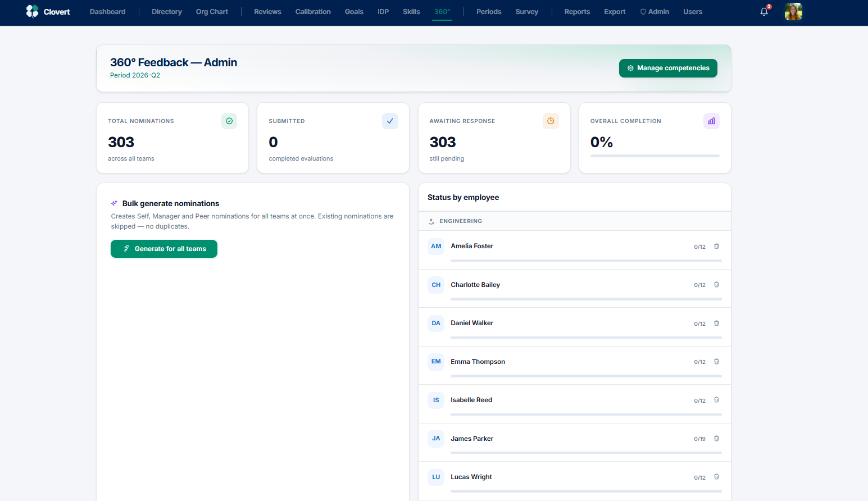Delete Isabelle Reed's nominations with trash icon
868x501 pixels.
[x=716, y=400]
